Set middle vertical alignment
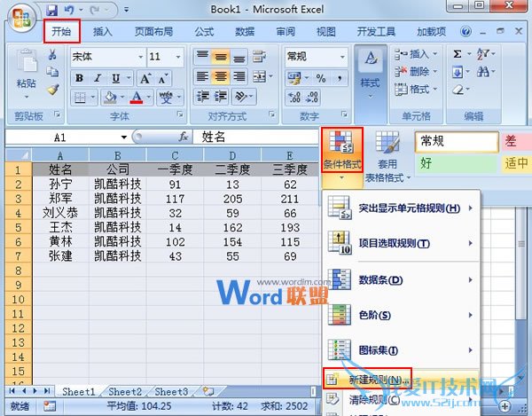The height and width of the screenshot is (416, 532). (x=221, y=57)
